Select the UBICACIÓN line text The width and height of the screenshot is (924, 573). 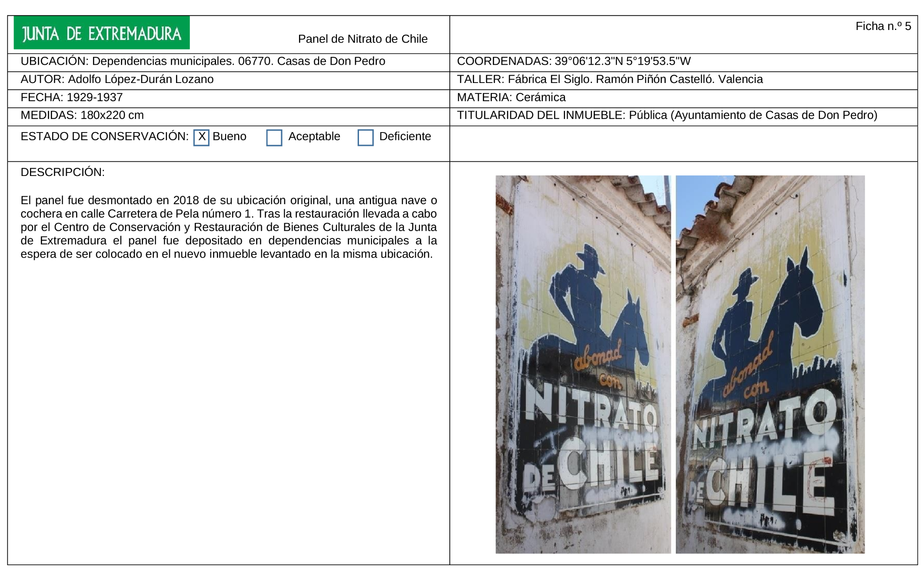tap(203, 61)
